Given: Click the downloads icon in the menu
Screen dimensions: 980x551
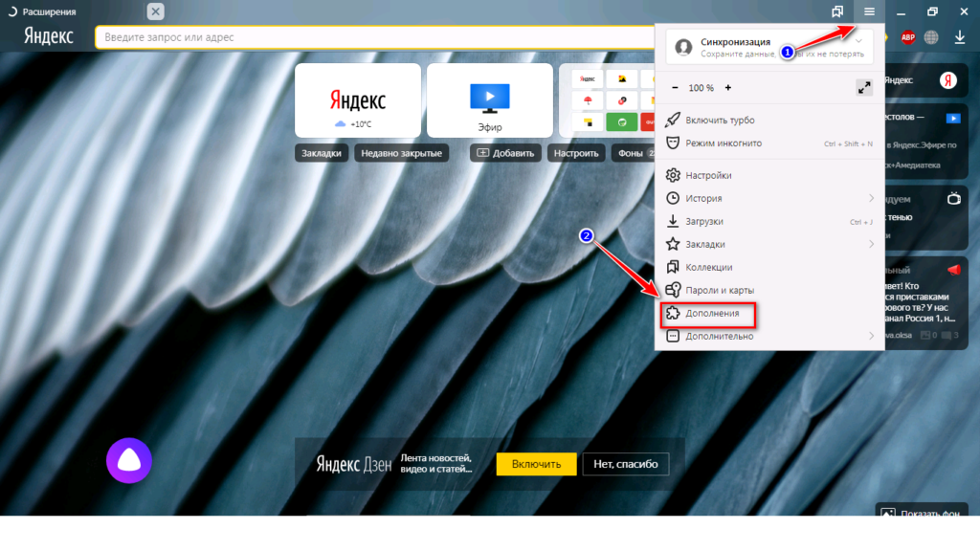Looking at the screenshot, I should point(673,221).
